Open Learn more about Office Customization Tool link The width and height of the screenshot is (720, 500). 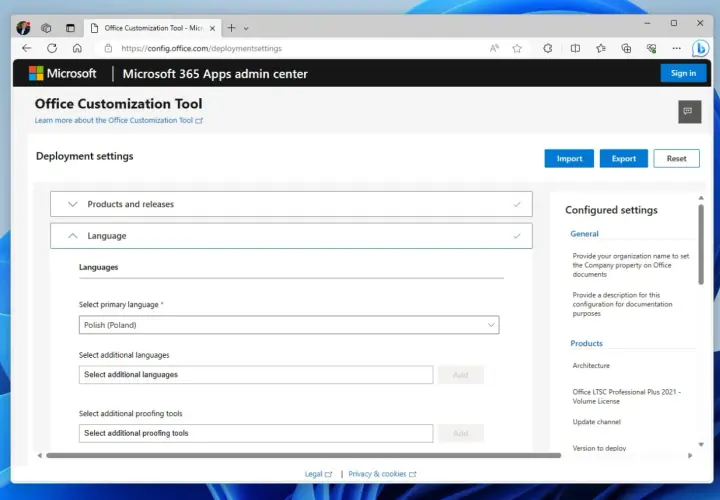[x=118, y=120]
